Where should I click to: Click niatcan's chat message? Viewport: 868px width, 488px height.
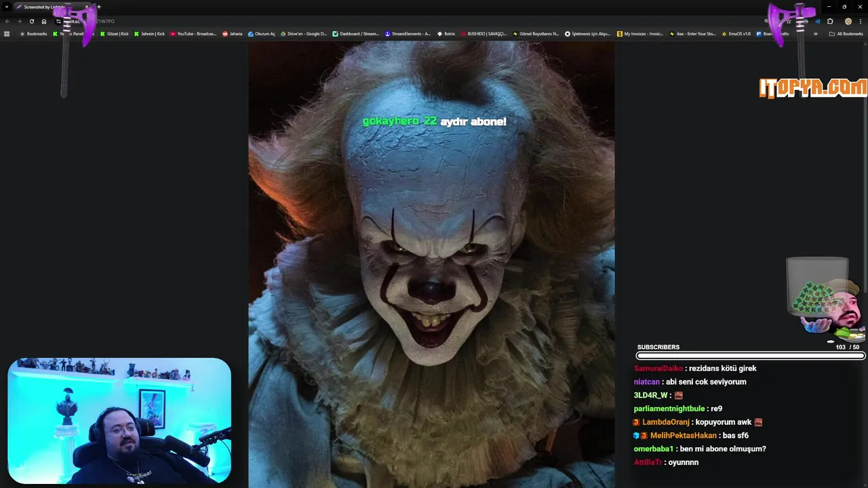coord(690,382)
